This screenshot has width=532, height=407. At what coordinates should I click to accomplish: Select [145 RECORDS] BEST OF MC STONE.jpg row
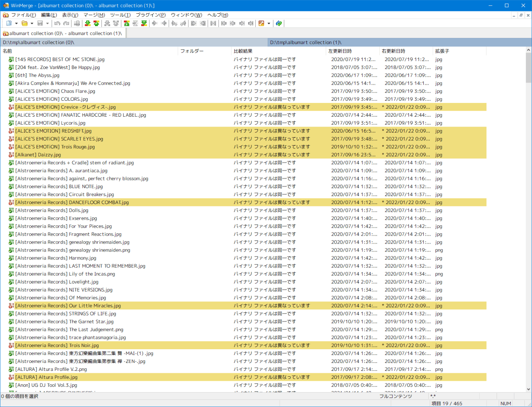point(243,59)
